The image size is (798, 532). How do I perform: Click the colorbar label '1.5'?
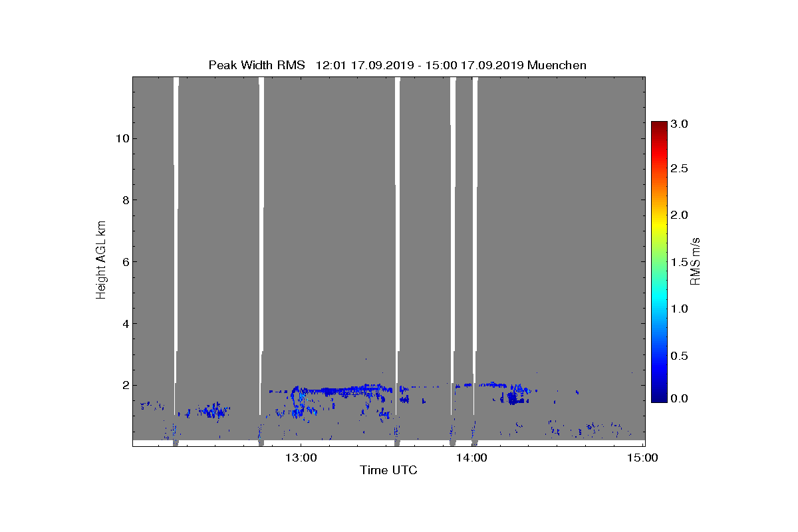click(x=678, y=263)
